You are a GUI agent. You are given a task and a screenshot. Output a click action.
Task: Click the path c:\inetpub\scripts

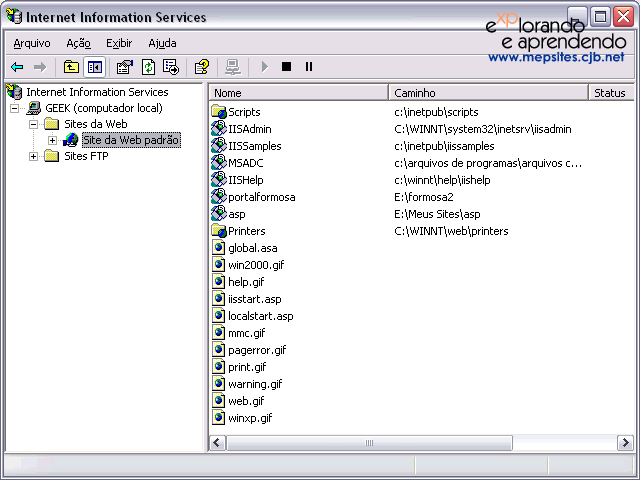(436, 112)
